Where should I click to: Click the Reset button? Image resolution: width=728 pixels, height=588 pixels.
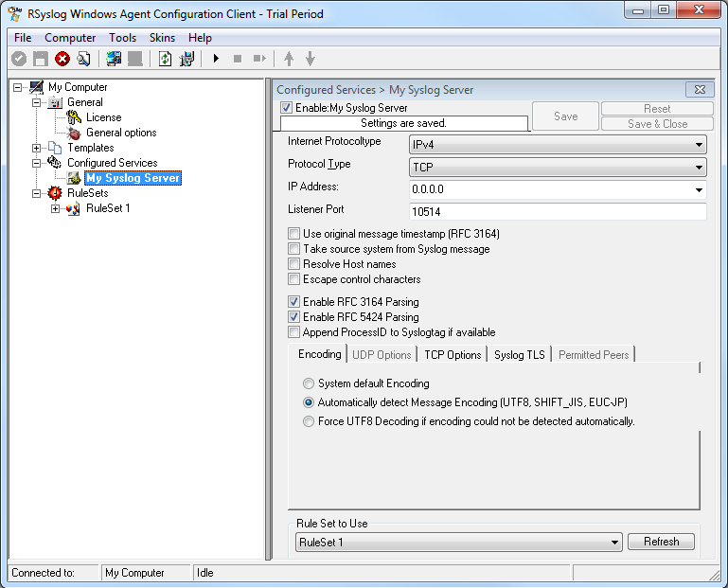pyautogui.click(x=657, y=109)
